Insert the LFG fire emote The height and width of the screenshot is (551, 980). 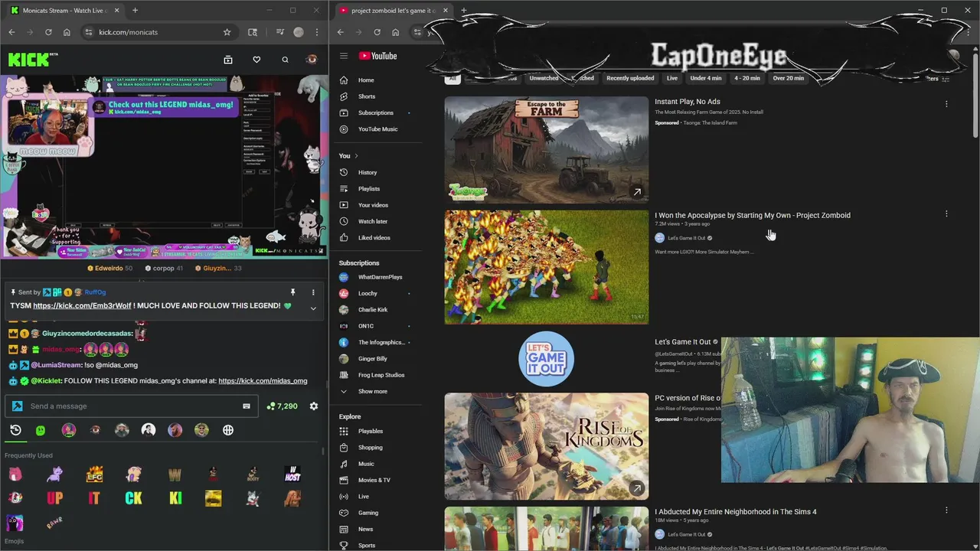pos(95,474)
